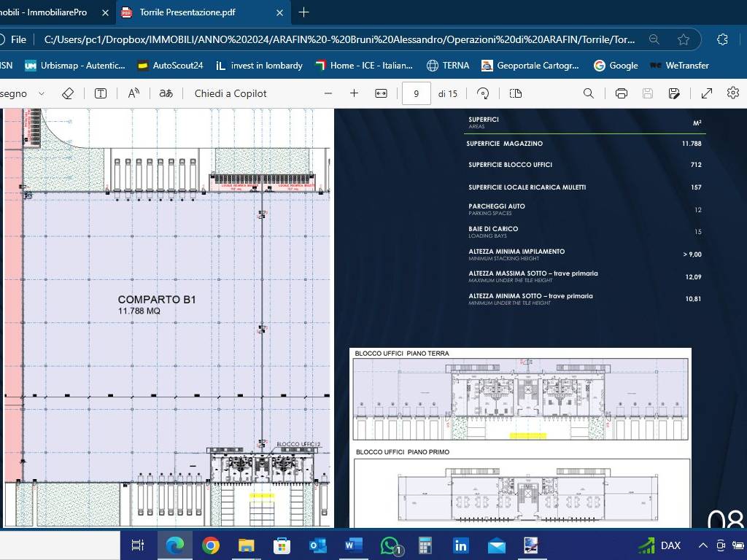Open browser extensions puzzle icon

(x=722, y=39)
